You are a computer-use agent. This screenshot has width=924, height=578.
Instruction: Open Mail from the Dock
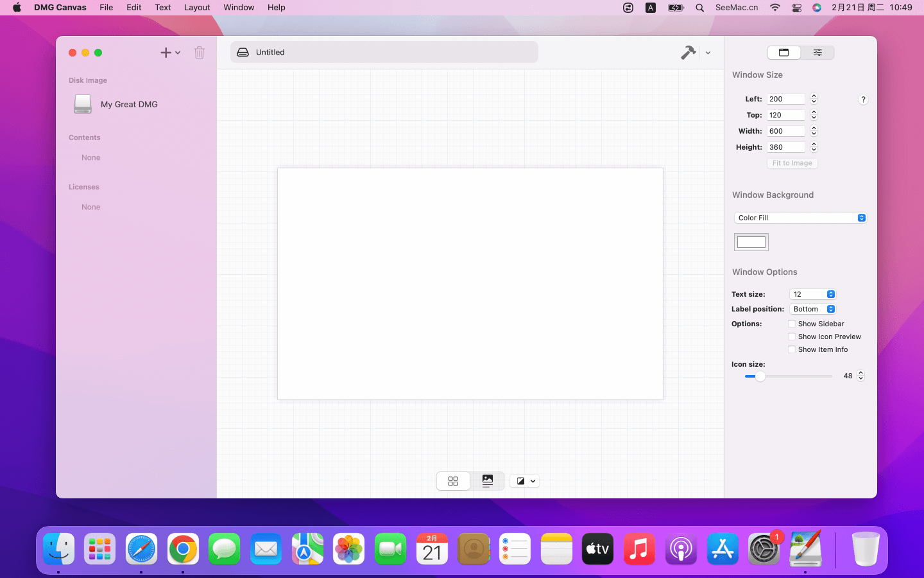click(266, 549)
